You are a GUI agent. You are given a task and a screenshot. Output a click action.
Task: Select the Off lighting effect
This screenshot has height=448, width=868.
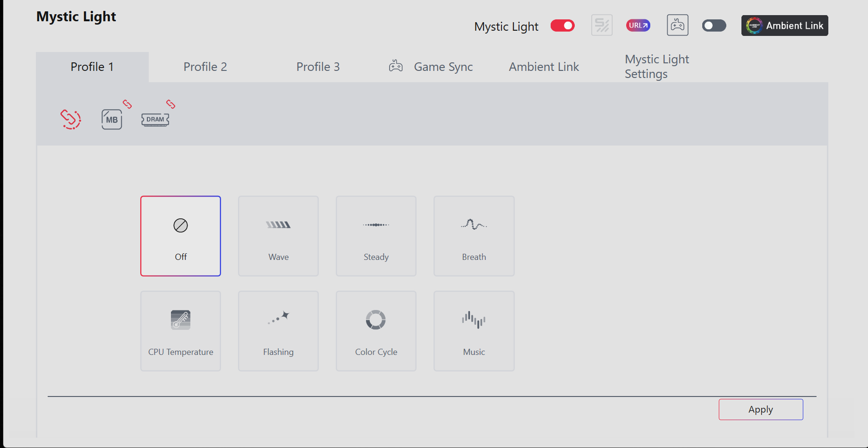click(x=181, y=236)
